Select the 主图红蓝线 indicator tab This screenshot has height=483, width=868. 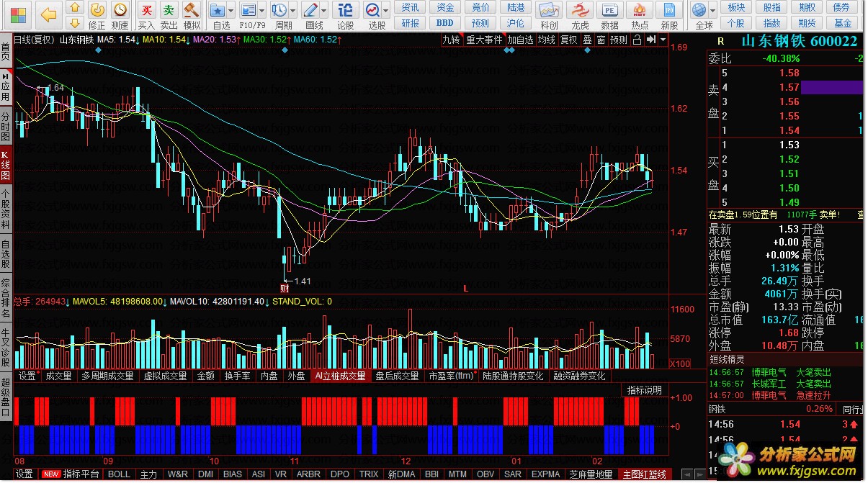tap(645, 474)
